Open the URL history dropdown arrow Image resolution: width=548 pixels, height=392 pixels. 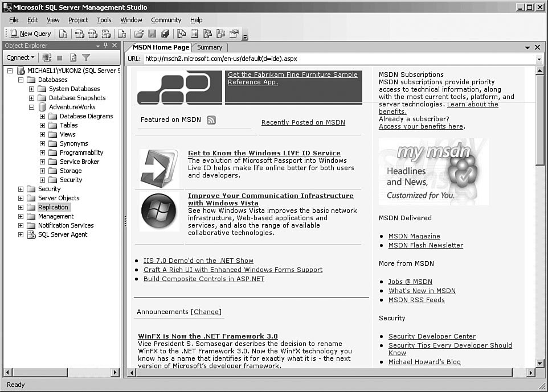point(539,59)
